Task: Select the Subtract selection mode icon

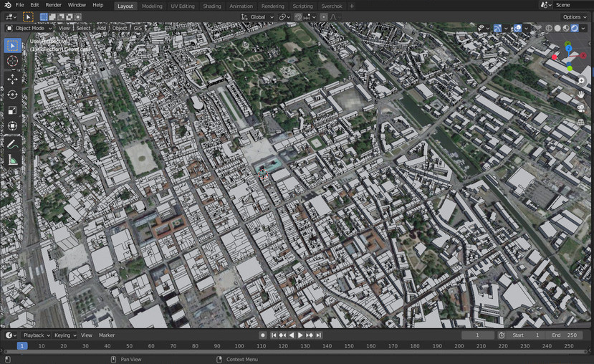Action: click(x=61, y=17)
